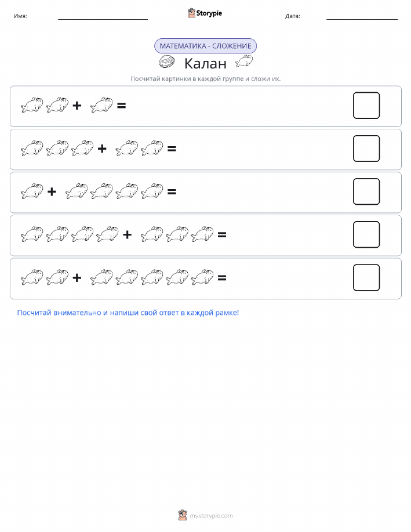Open the mystorypie.com footer link

coord(211,516)
